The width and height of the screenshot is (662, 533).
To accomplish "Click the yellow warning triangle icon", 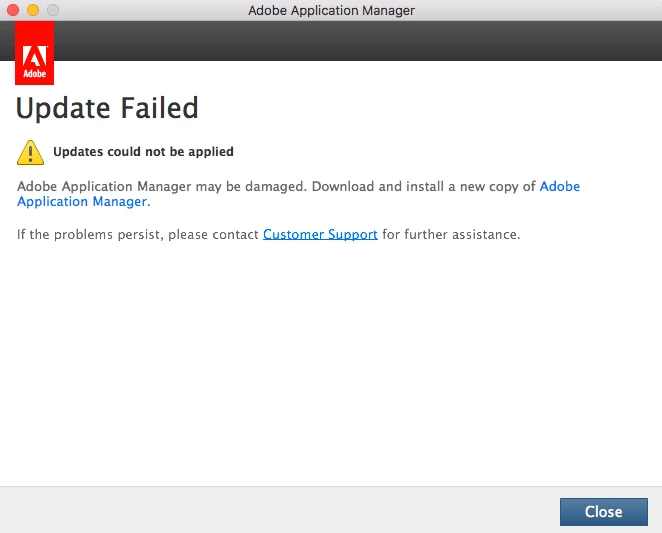I will click(30, 152).
